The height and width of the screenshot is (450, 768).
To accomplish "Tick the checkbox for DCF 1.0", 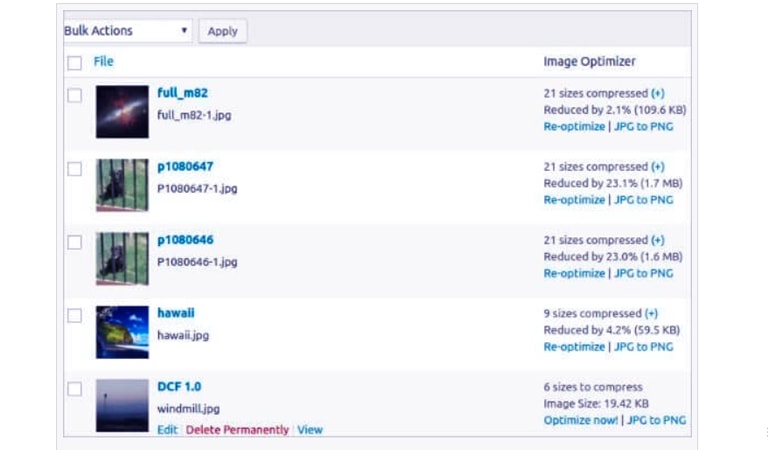I will tap(74, 389).
